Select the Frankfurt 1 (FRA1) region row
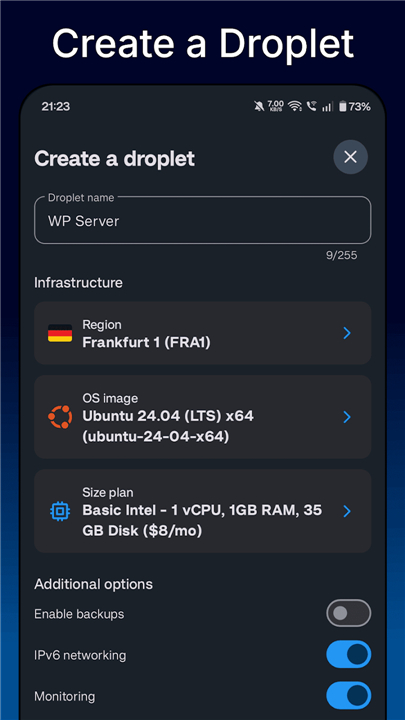Image resolution: width=405 pixels, height=720 pixels. point(202,333)
